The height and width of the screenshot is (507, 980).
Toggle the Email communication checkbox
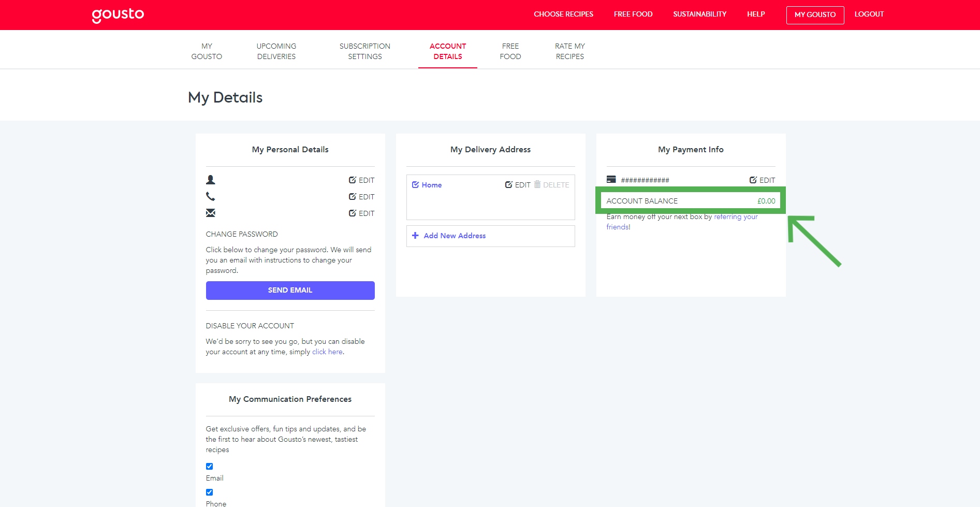point(209,466)
